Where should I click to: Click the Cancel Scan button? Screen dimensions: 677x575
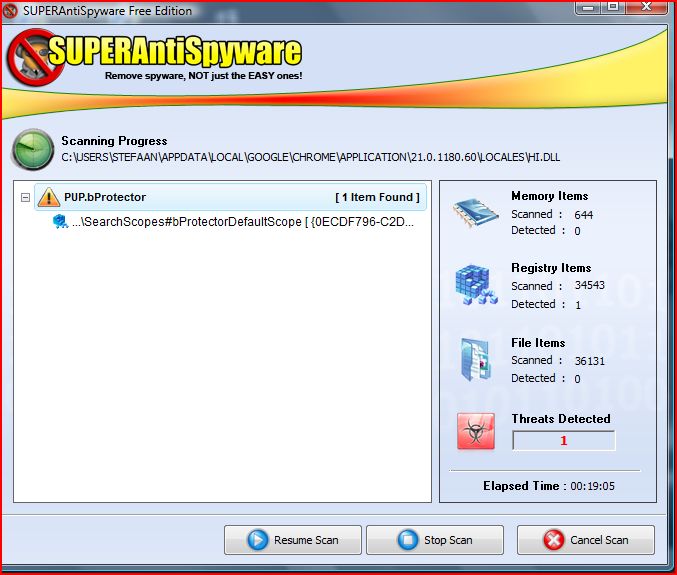[585, 540]
